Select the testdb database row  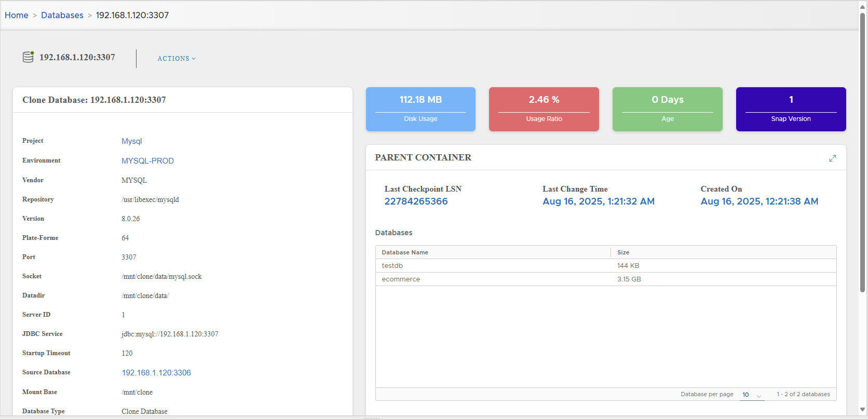pyautogui.click(x=392, y=266)
